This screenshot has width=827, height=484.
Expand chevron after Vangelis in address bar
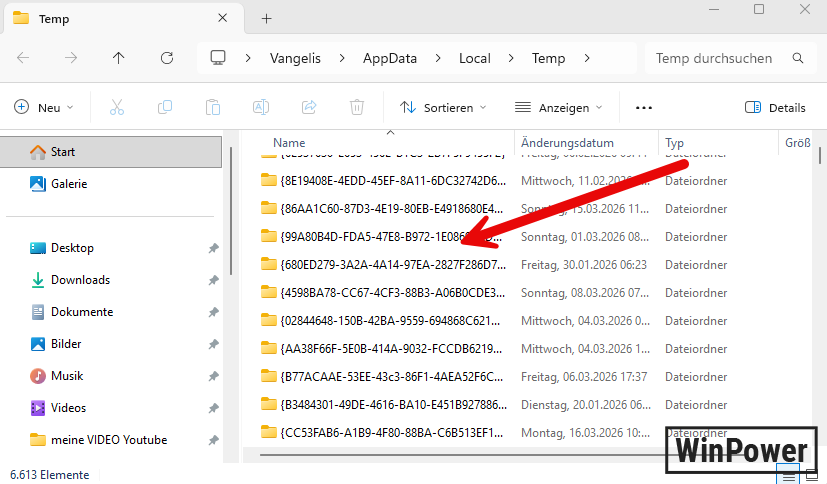[x=342, y=58]
